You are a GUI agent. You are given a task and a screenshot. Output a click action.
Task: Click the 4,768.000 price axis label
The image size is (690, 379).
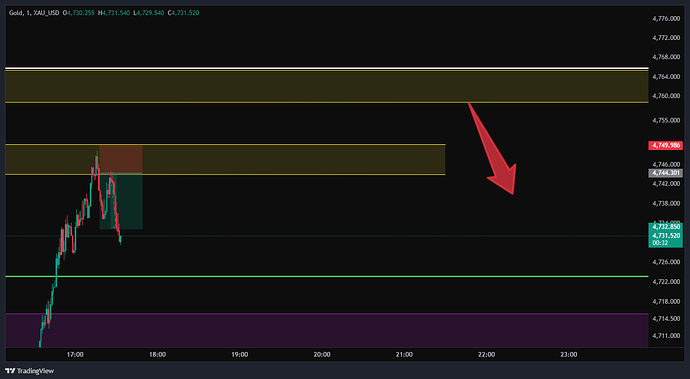click(x=666, y=57)
